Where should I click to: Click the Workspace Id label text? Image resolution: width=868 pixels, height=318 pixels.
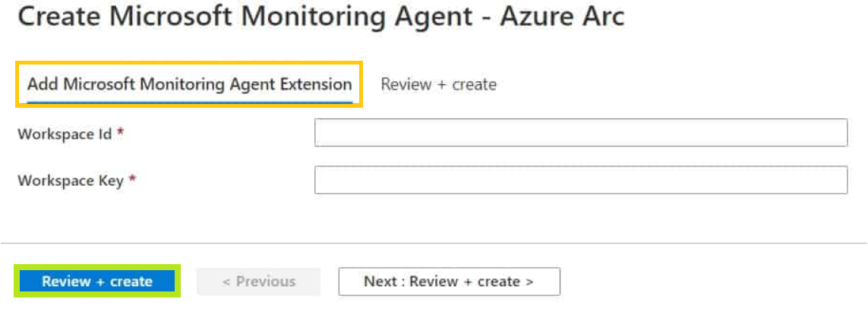tap(65, 134)
